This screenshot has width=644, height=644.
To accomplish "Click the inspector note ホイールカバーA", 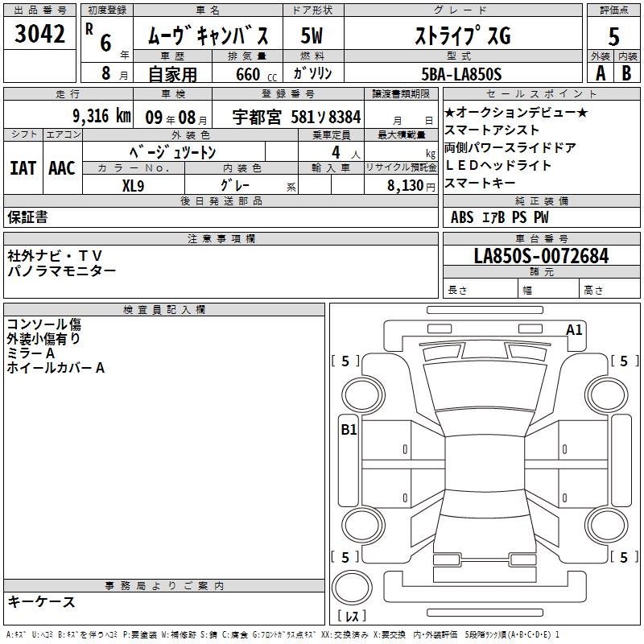I will click(x=56, y=367).
